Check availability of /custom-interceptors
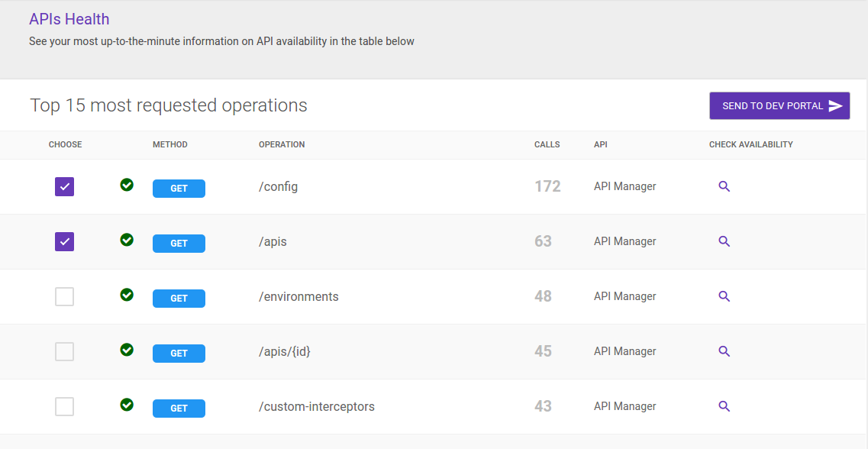This screenshot has width=868, height=449. [724, 406]
